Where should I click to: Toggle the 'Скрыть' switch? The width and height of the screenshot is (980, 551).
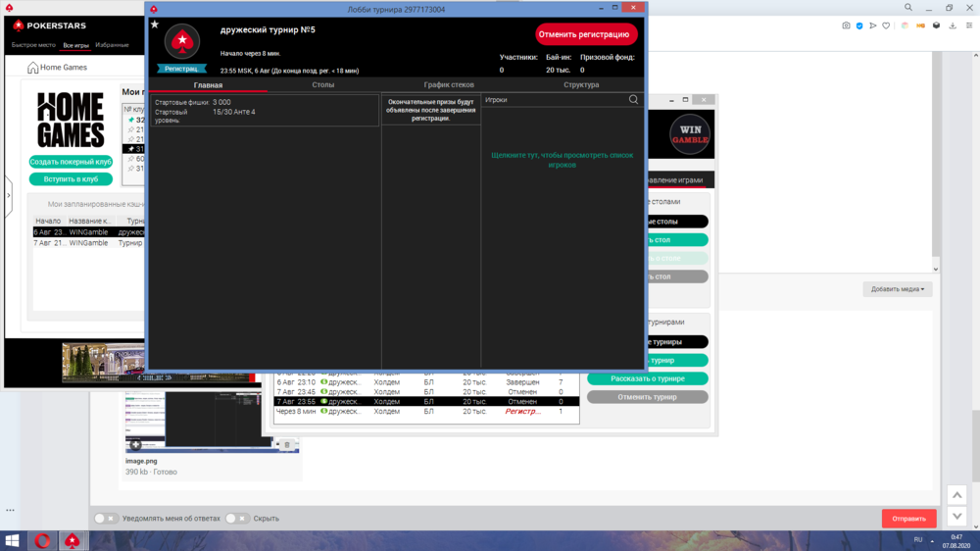point(237,519)
